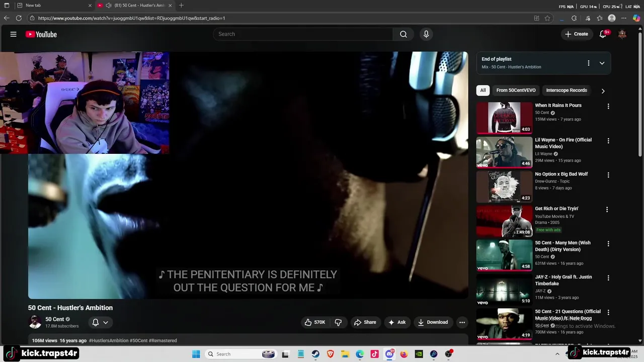Image resolution: width=644 pixels, height=362 pixels.
Task: Open YouTube notifications bell with 9+ badge
Action: (603, 34)
